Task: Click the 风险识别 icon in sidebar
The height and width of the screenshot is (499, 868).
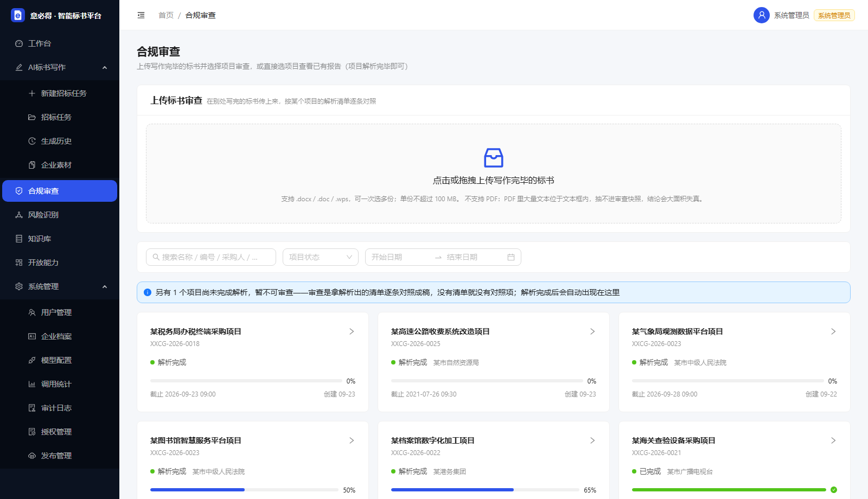Action: 19,215
